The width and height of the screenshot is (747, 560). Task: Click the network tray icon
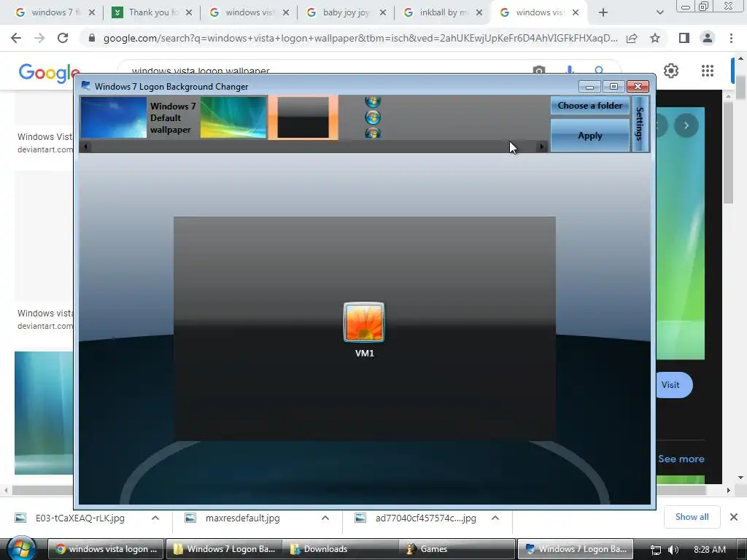coord(656,550)
